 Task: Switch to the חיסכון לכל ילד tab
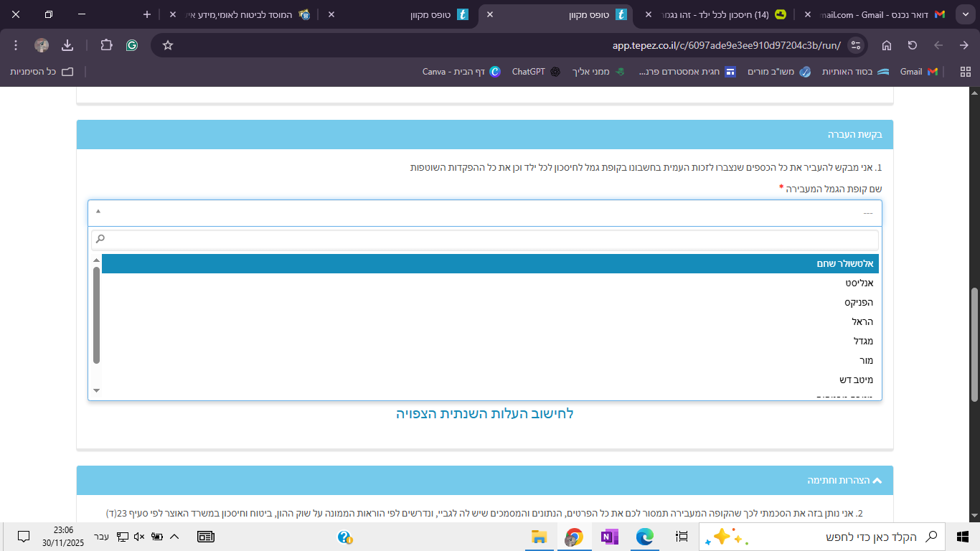pos(717,14)
